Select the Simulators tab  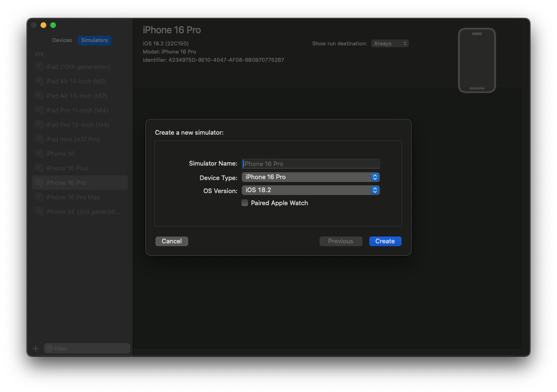coord(94,40)
